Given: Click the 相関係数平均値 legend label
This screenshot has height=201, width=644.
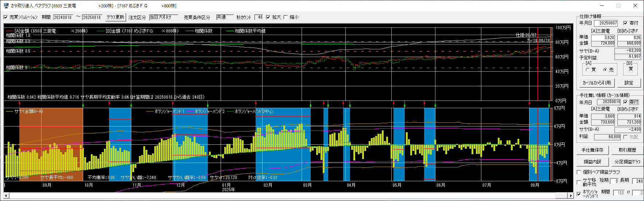Looking at the screenshot, I should (x=250, y=31).
